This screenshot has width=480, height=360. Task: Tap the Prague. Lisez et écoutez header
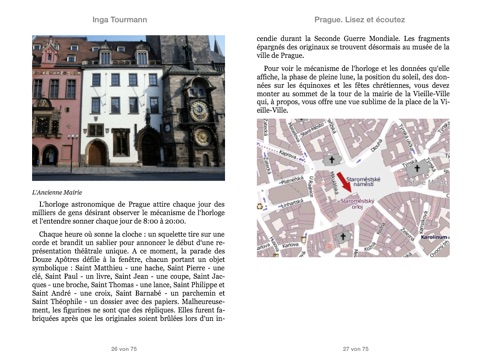coord(359,20)
